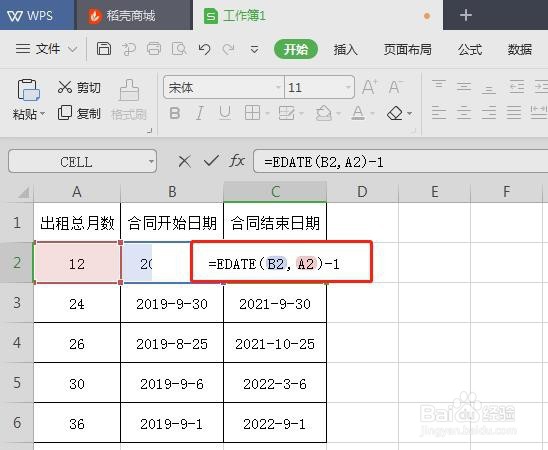This screenshot has height=450, width=548.
Task: Undo the last action
Action: click(x=204, y=49)
